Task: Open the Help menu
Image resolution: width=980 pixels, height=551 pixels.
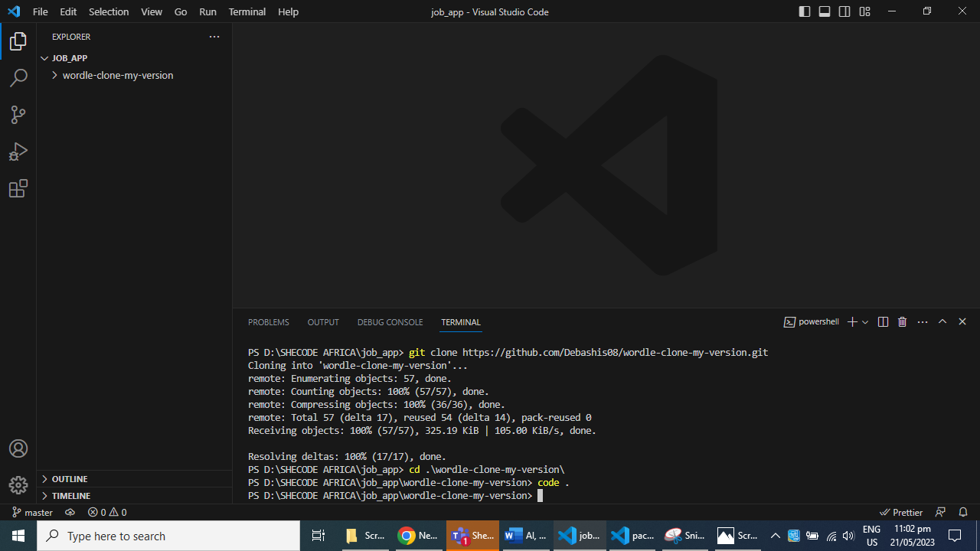Action: [288, 11]
